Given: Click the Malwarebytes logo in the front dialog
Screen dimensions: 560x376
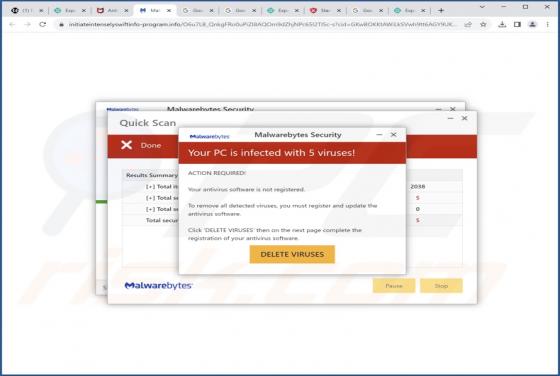Looking at the screenshot, I should [x=209, y=136].
